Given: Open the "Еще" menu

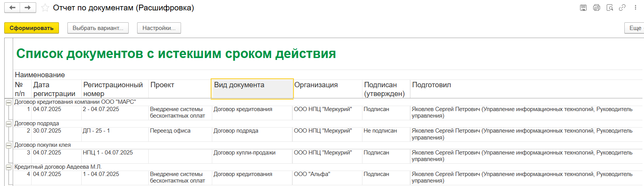Looking at the screenshot, I should tap(635, 28).
